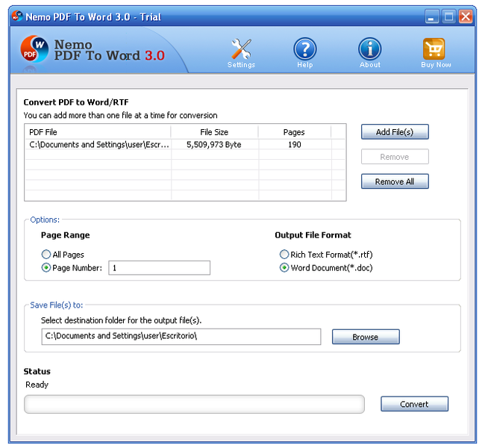This screenshot has width=485, height=448.
Task: Click the 190 pages cell
Action: pos(295,145)
